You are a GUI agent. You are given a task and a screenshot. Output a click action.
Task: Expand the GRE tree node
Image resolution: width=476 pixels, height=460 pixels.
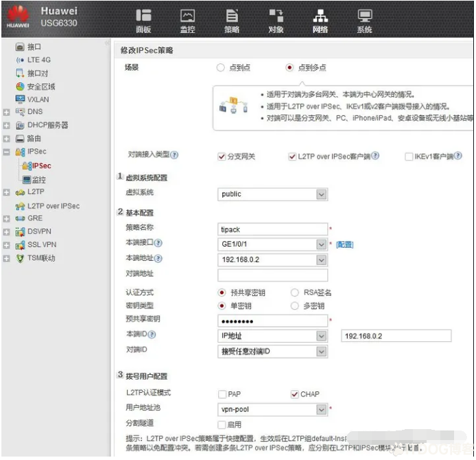(6, 219)
